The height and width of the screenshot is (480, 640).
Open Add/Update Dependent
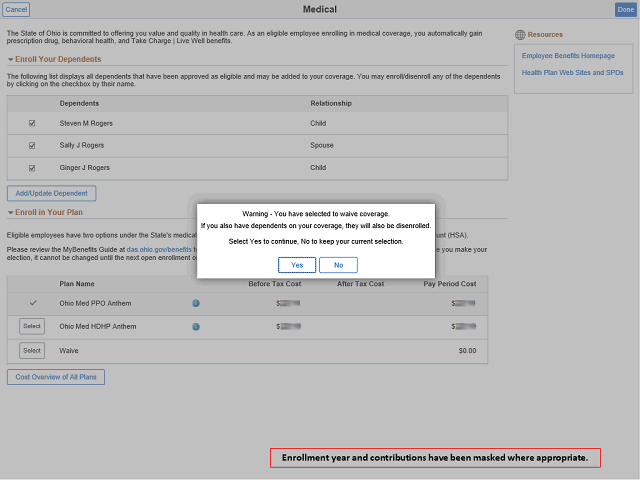coord(52,193)
